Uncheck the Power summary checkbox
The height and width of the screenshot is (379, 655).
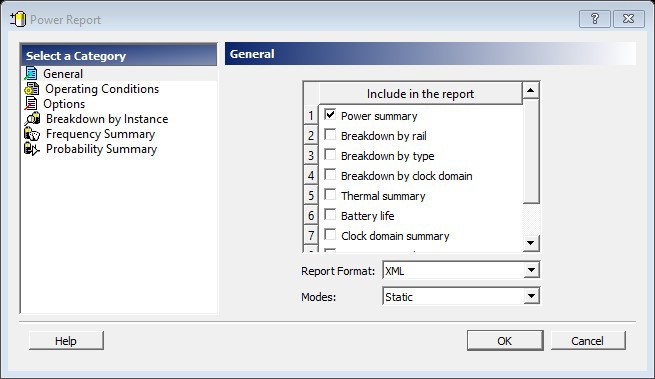point(330,114)
